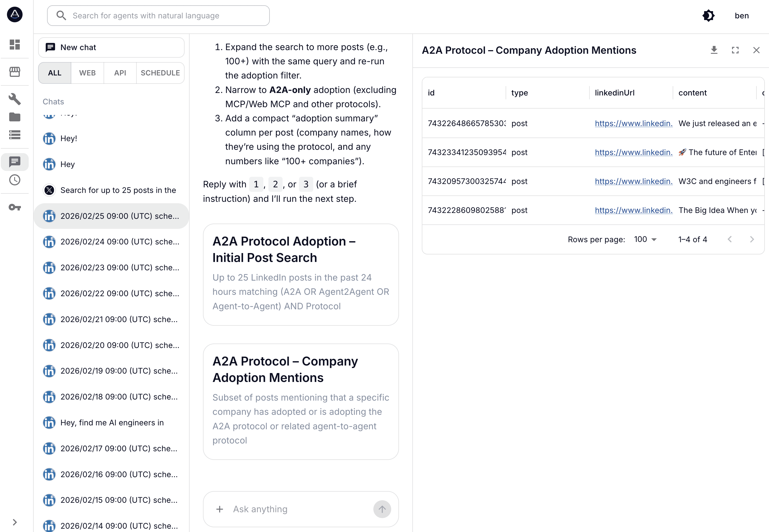Open the API keys icon
The width and height of the screenshot is (769, 532).
pyautogui.click(x=15, y=207)
